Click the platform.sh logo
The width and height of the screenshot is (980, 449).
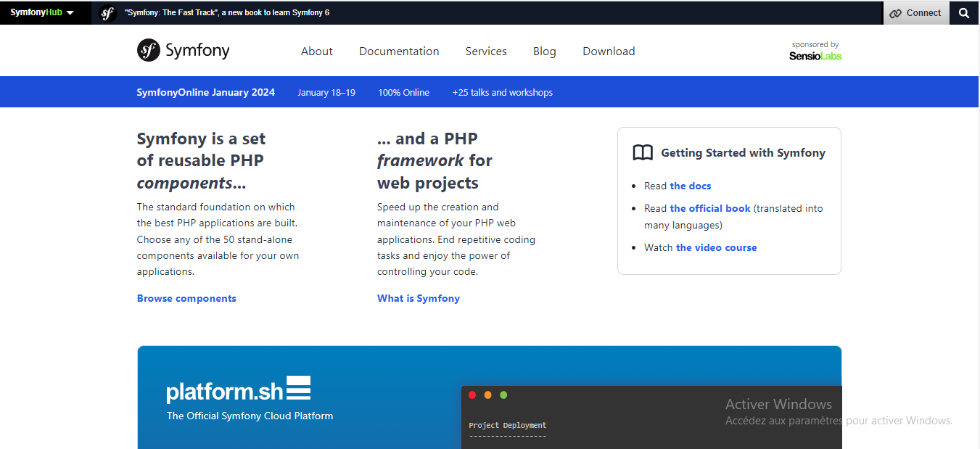pos(239,390)
